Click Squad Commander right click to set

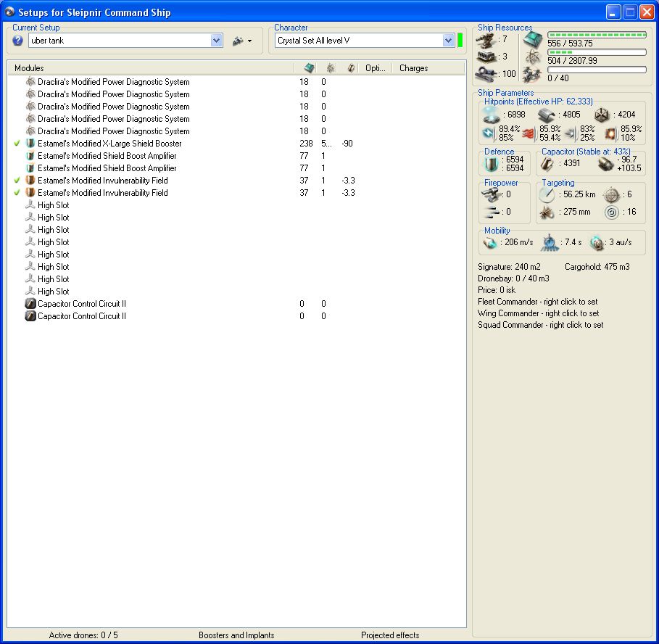541,325
